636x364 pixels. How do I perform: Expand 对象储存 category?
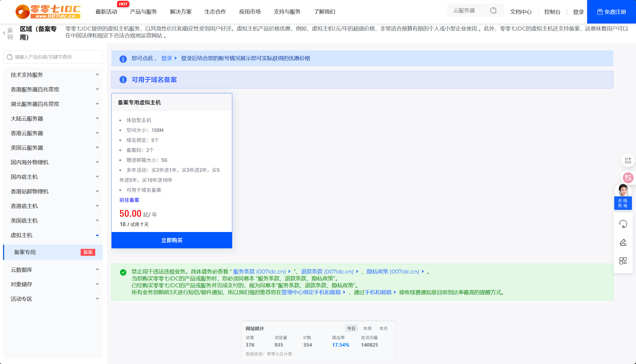[x=53, y=284]
